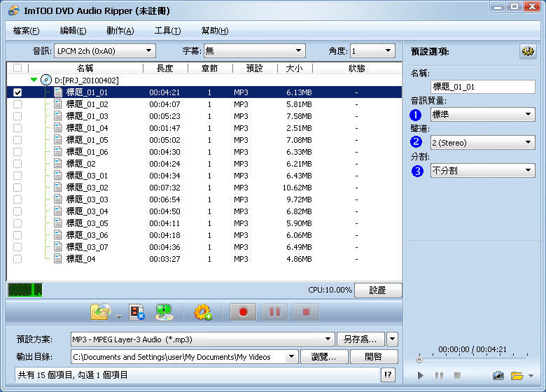Open the 檔案(F) menu

tap(26, 31)
